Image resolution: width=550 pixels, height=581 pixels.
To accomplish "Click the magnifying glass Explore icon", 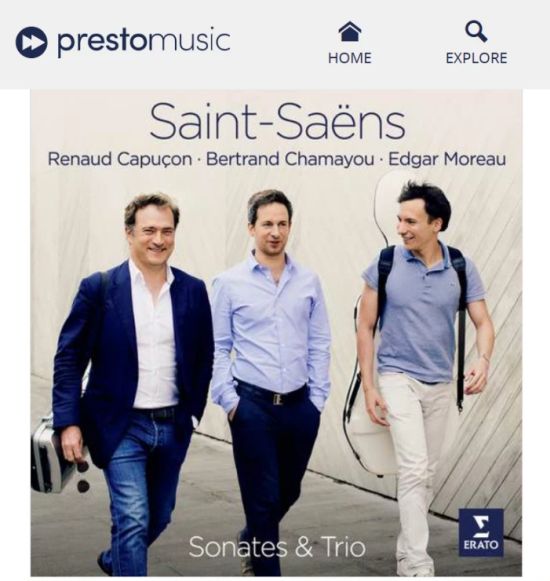I will (476, 31).
